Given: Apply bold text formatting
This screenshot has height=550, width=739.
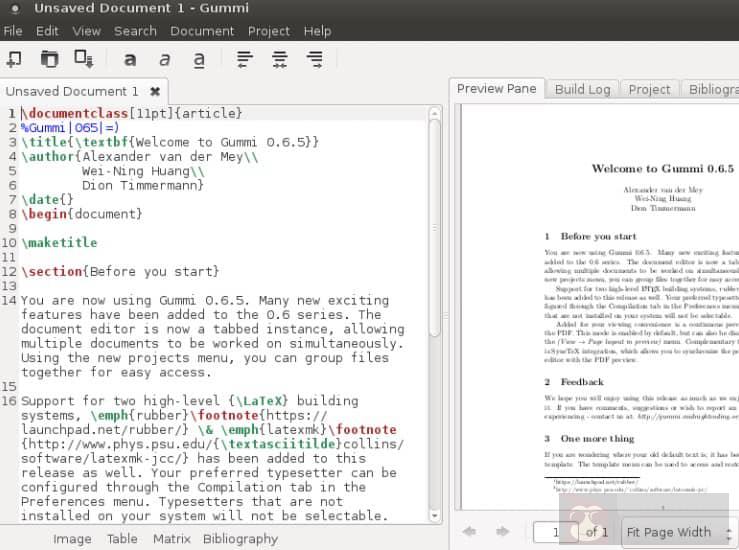Looking at the screenshot, I should [x=130, y=59].
